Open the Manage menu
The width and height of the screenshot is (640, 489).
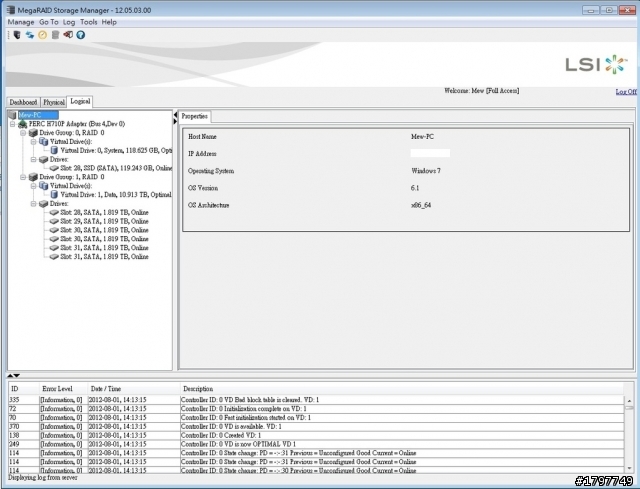pyautogui.click(x=21, y=22)
